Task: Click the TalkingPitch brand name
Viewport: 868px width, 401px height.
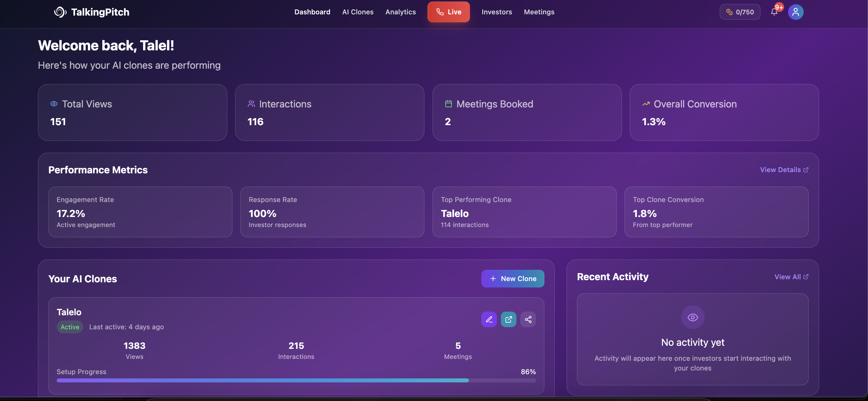Action: point(100,12)
